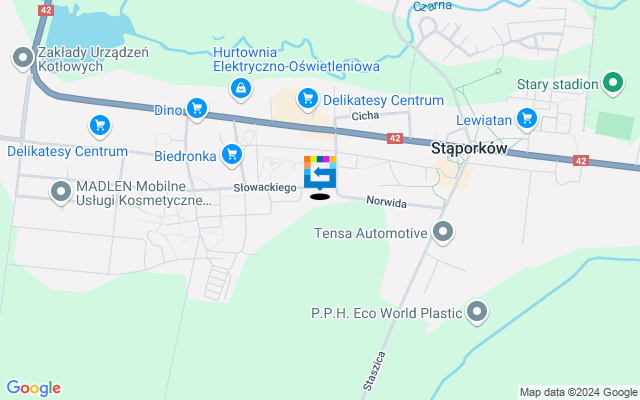Viewport: 640px width, 400px height.
Task: Click the Hurtownia Elektryczno-Oświetleniowa shopping bag pin
Action: (x=241, y=89)
